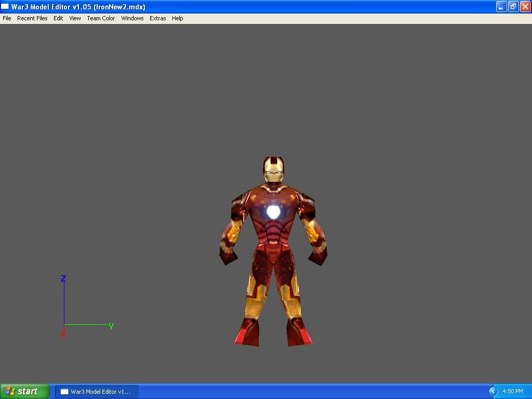Click the 4:50 PM taskbar clock
This screenshot has height=399, width=532.
pos(513,392)
